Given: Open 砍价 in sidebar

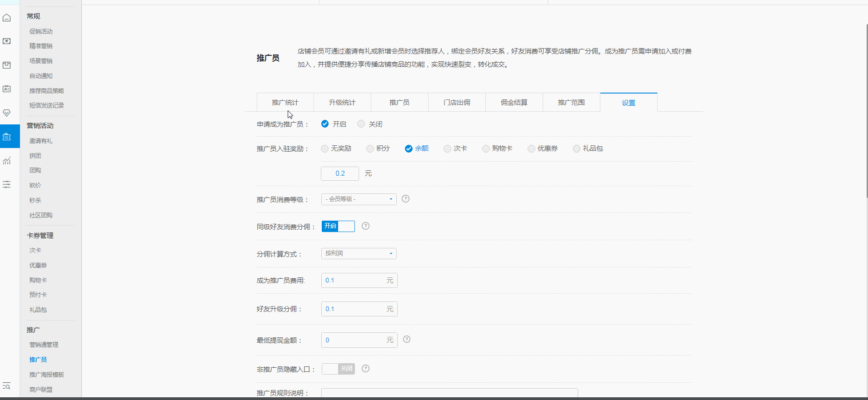Looking at the screenshot, I should point(35,185).
